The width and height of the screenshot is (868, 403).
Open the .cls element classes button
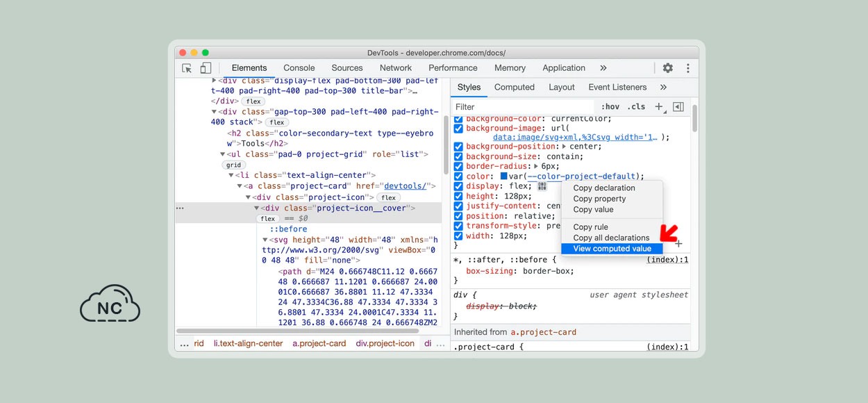(636, 107)
